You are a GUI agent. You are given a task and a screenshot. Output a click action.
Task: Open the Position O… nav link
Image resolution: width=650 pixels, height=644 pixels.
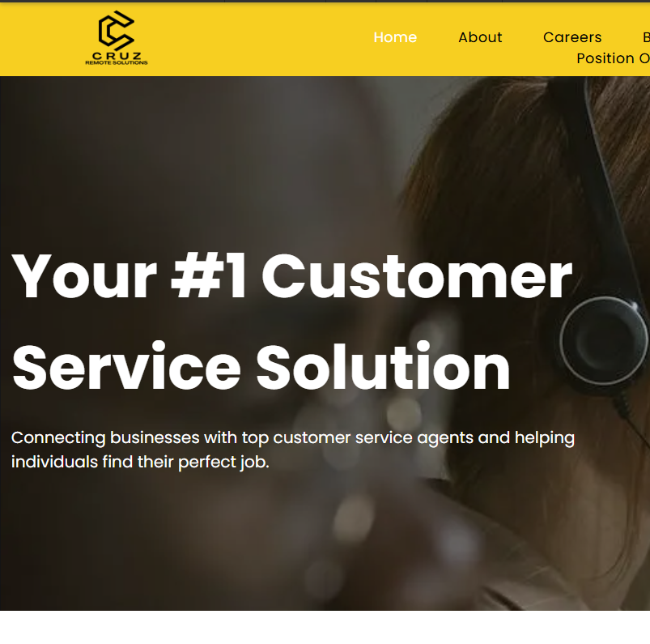pos(613,58)
